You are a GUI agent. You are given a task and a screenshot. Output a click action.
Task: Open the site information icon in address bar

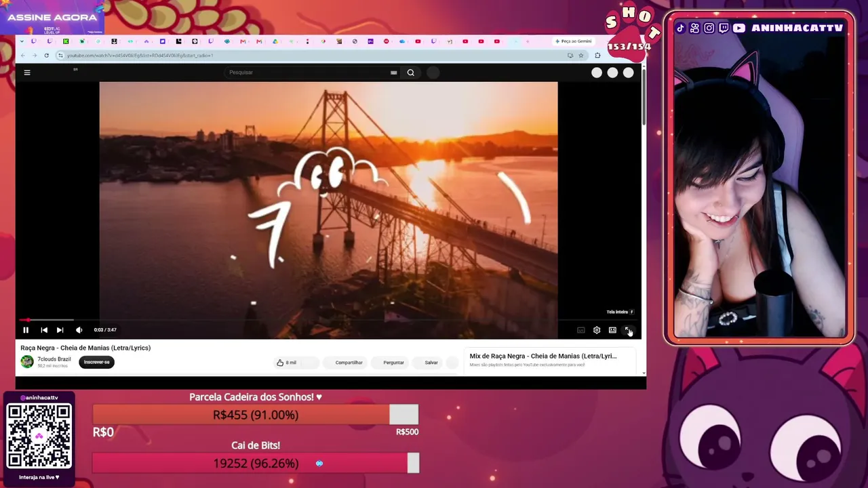[x=60, y=56]
